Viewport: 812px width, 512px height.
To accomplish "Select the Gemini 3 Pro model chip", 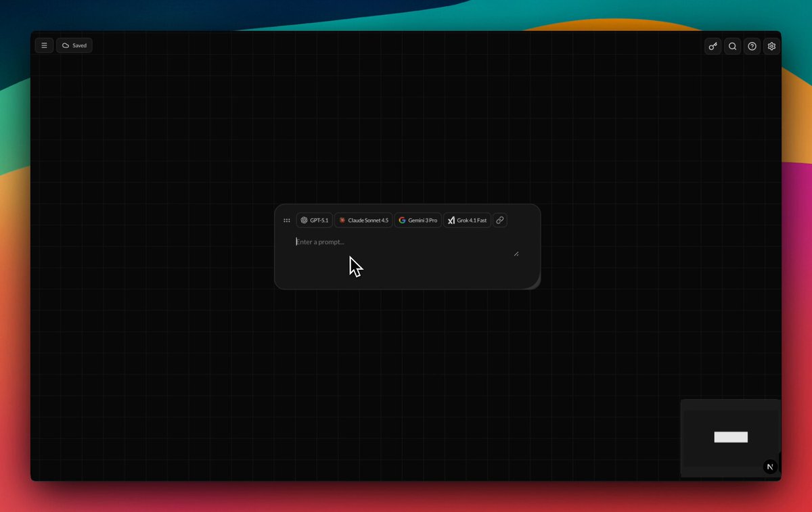I will click(418, 220).
